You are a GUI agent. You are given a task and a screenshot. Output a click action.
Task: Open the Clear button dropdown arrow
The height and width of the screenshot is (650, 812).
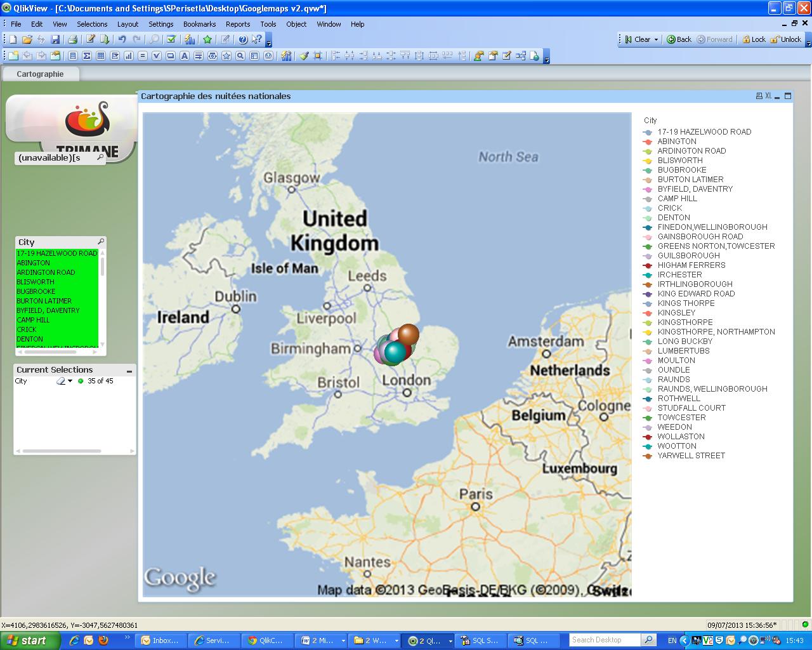(x=657, y=39)
